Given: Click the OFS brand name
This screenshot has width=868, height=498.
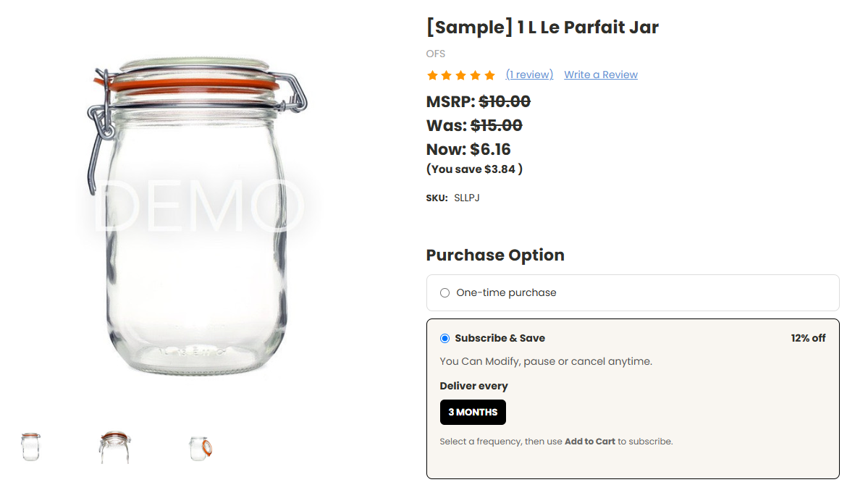Looking at the screenshot, I should pyautogui.click(x=436, y=54).
